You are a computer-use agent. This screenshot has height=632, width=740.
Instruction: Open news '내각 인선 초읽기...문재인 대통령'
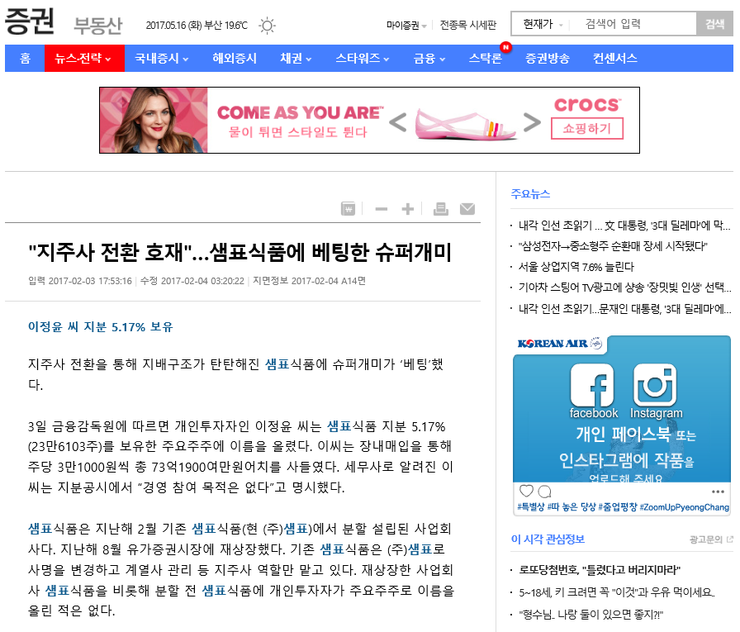coord(624,309)
